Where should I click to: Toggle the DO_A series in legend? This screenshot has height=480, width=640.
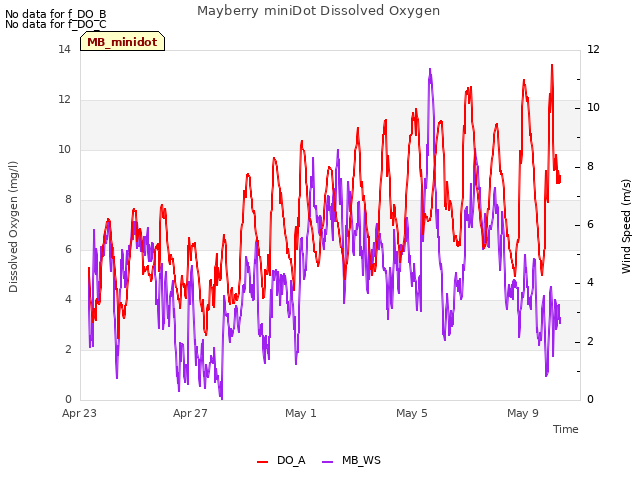tap(281, 460)
